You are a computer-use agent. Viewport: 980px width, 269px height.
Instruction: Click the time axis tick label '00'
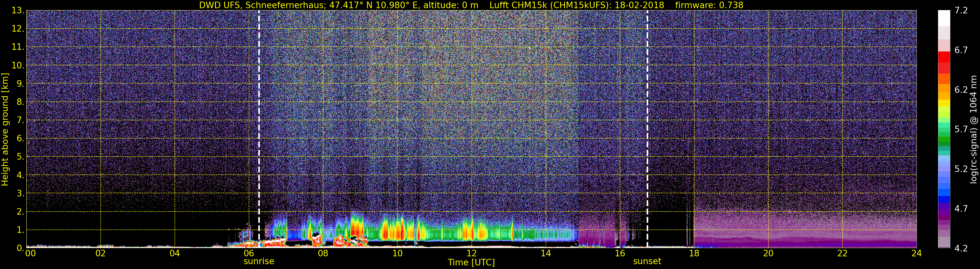31,253
